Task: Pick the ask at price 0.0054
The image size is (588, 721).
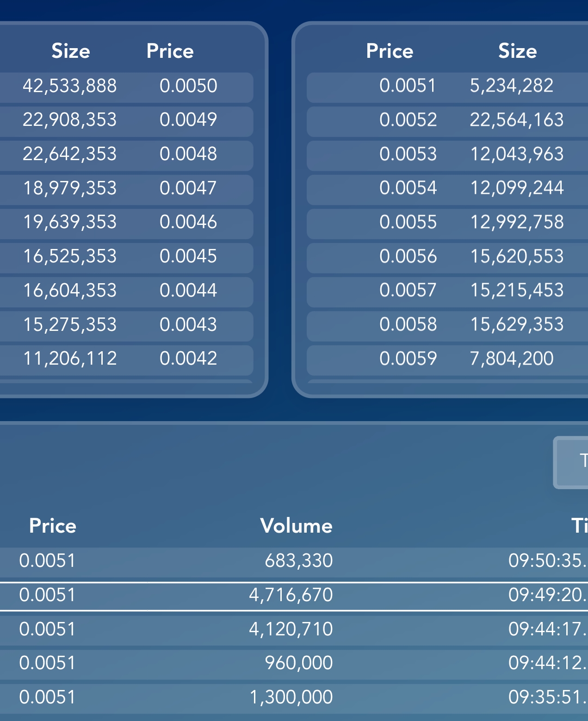Action: click(x=408, y=188)
